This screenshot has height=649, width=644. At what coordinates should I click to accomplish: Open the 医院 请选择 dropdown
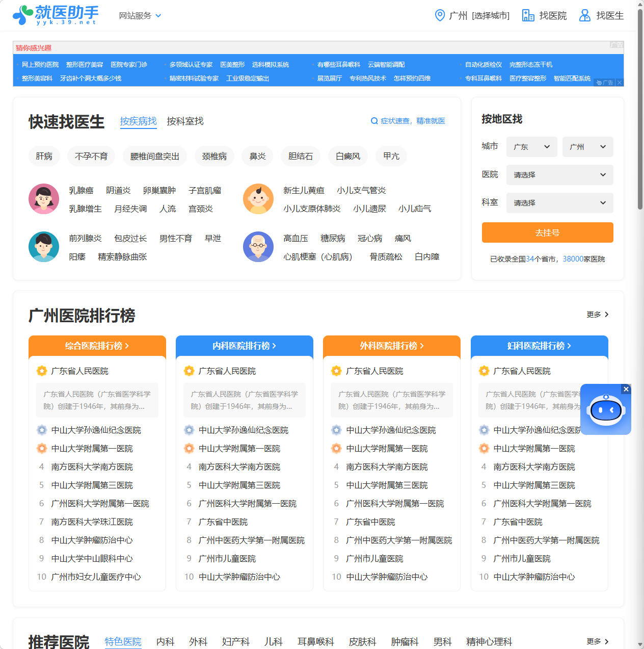click(x=559, y=175)
